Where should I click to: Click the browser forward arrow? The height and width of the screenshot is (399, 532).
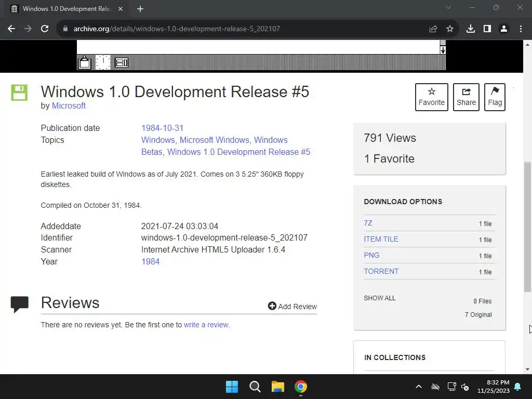click(28, 29)
